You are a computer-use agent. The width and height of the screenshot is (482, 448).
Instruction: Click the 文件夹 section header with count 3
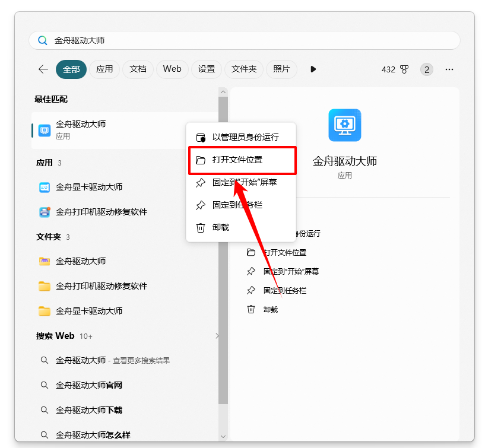53,237
